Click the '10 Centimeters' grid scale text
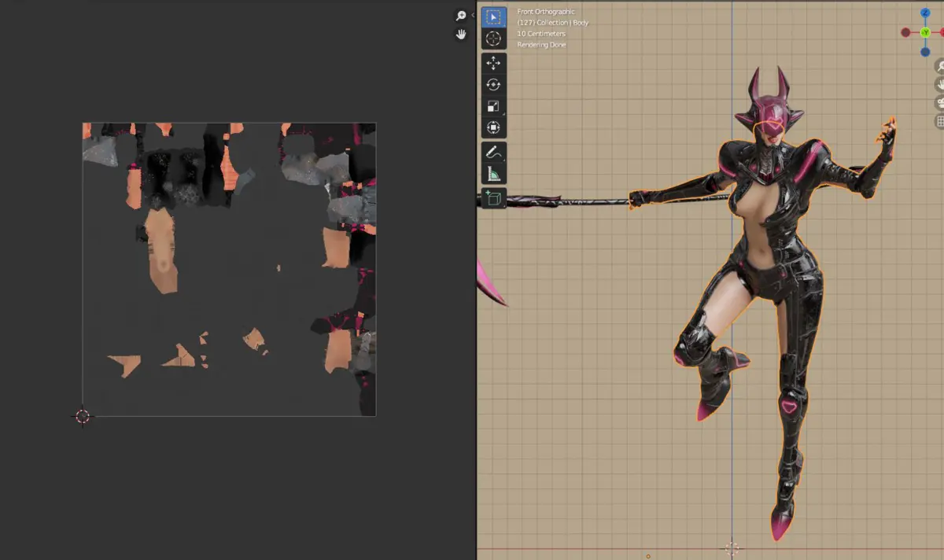Image resolution: width=944 pixels, height=560 pixels. pos(541,34)
